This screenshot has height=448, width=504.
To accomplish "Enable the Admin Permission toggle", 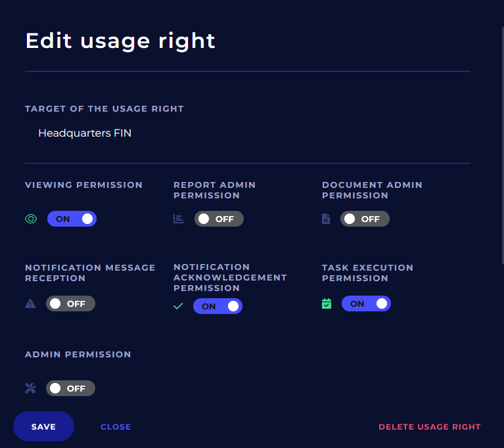I will (x=70, y=388).
